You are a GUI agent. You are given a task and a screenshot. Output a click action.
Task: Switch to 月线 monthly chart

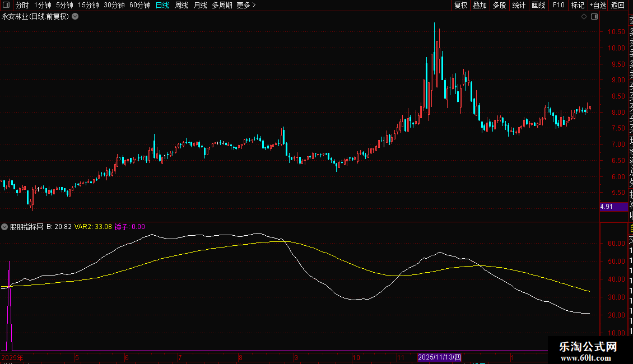click(200, 5)
